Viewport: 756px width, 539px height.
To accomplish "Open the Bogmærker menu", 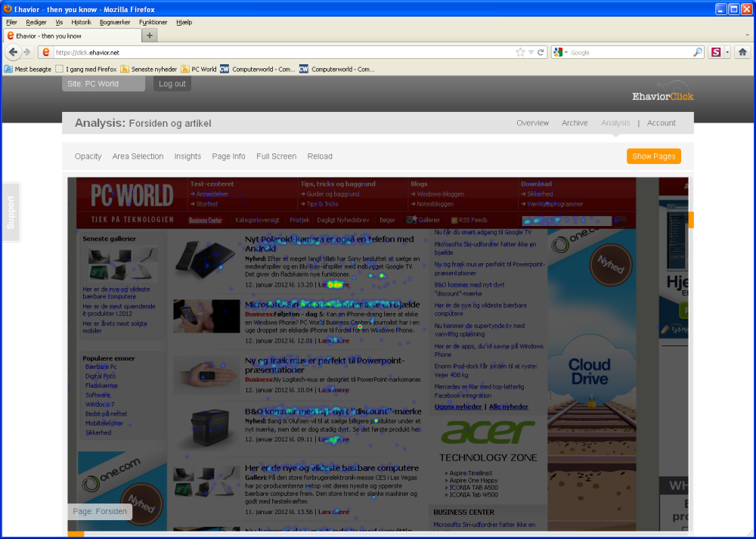I will [115, 22].
